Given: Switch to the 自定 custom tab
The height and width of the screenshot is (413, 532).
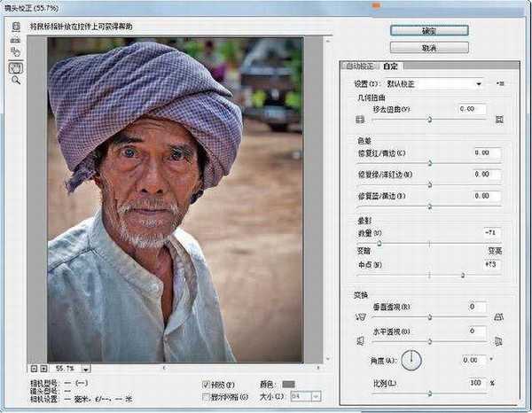Looking at the screenshot, I should point(391,66).
